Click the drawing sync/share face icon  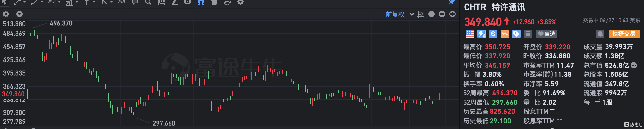pos(227,2)
